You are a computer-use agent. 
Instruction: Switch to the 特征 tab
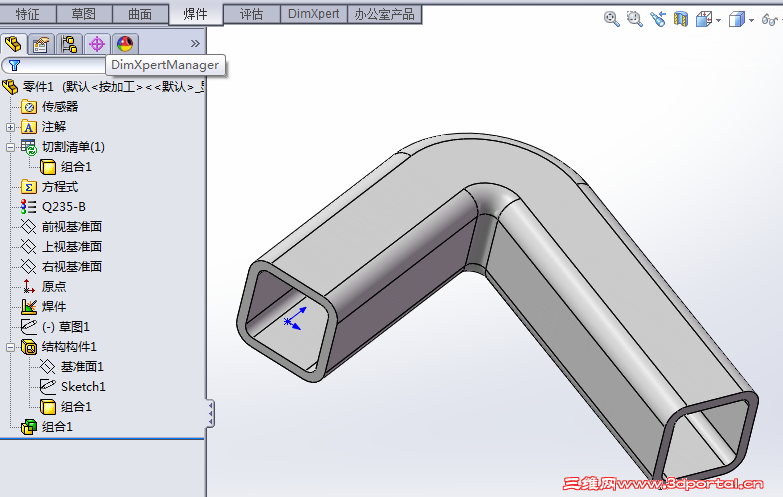coord(28,14)
